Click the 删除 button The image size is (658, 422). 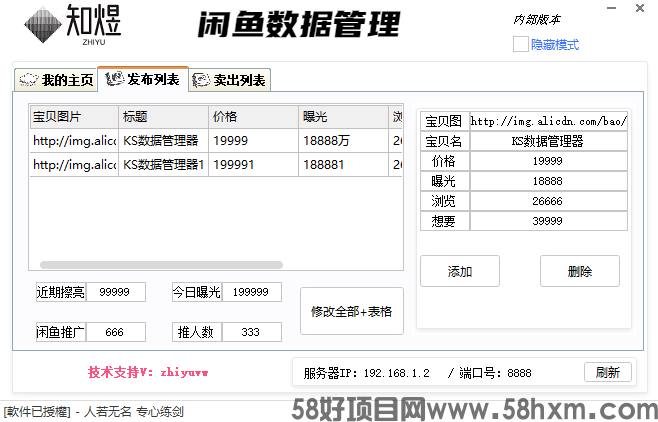point(580,271)
